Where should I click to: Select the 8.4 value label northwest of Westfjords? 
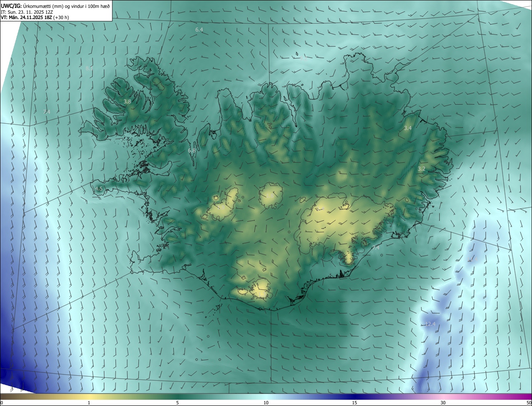(89, 68)
